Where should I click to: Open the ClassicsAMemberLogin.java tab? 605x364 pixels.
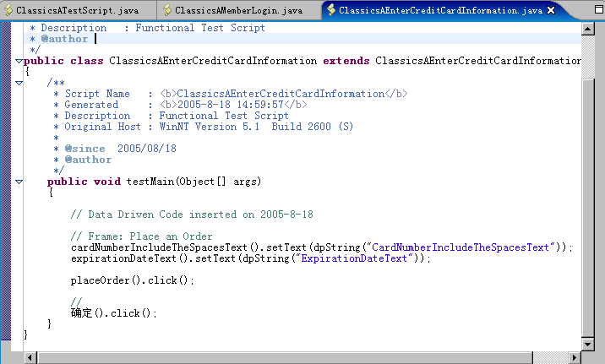click(237, 10)
